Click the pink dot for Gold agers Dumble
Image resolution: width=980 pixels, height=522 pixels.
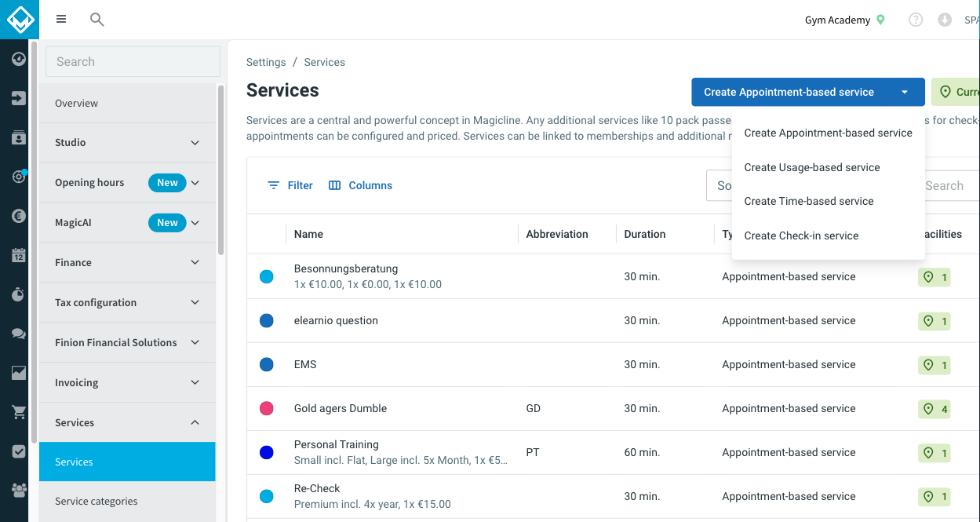point(267,409)
